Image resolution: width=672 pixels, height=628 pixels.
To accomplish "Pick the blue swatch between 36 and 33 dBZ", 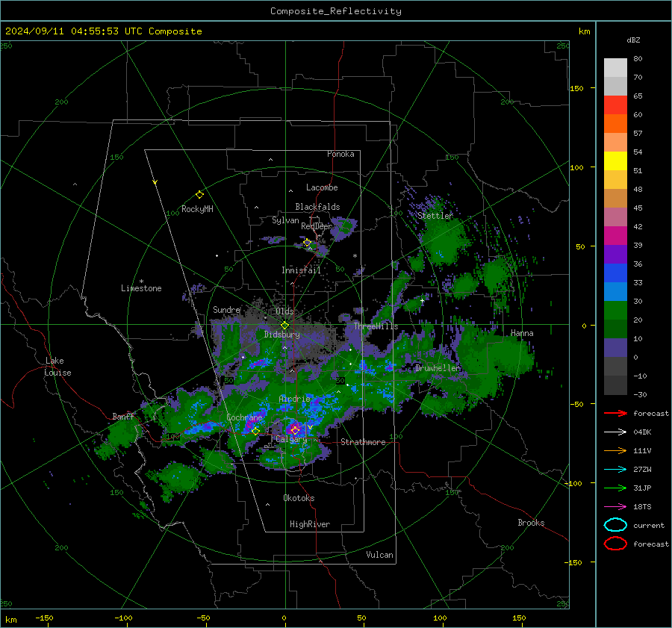I will tap(615, 273).
